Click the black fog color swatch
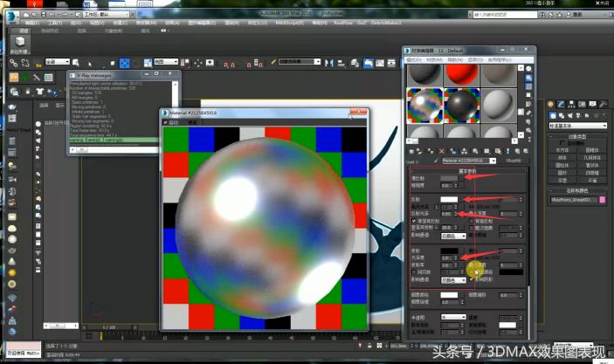Image resolution: width=614 pixels, height=364 pixels. coord(511,271)
